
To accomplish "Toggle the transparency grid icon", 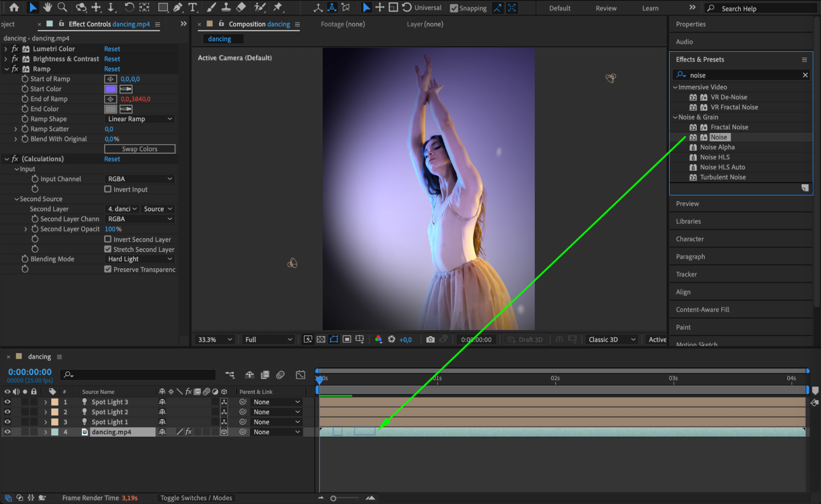I will point(321,339).
